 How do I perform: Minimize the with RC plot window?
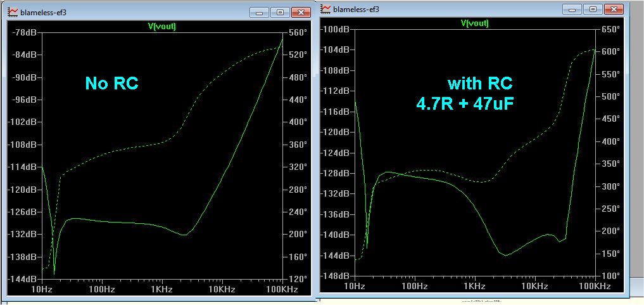click(573, 9)
